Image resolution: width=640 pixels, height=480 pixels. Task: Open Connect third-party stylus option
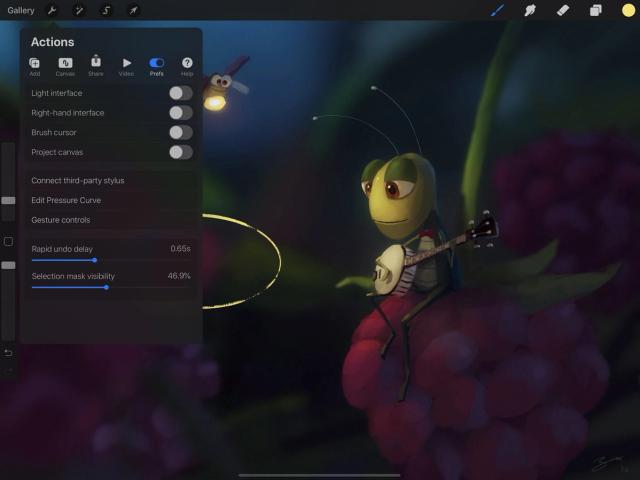[111, 180]
